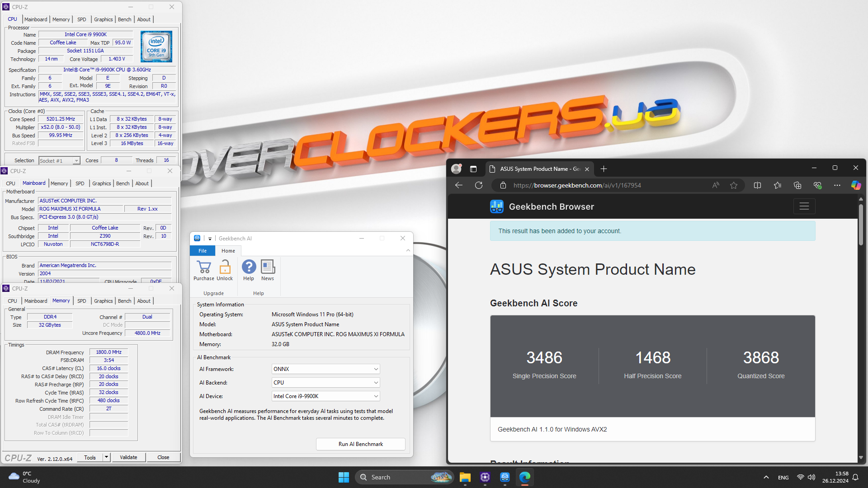Click the Geekbench Browser logo icon
The width and height of the screenshot is (868, 488).
pyautogui.click(x=496, y=206)
